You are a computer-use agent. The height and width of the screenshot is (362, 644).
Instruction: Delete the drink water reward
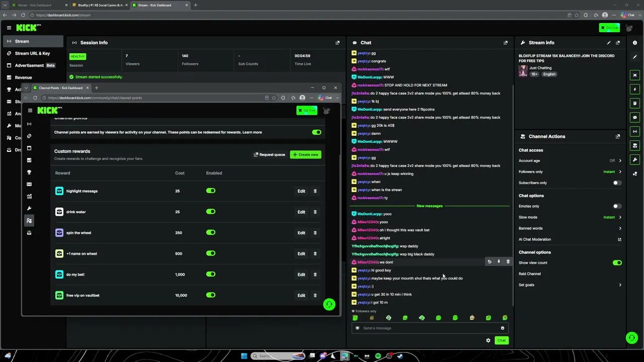315,212
